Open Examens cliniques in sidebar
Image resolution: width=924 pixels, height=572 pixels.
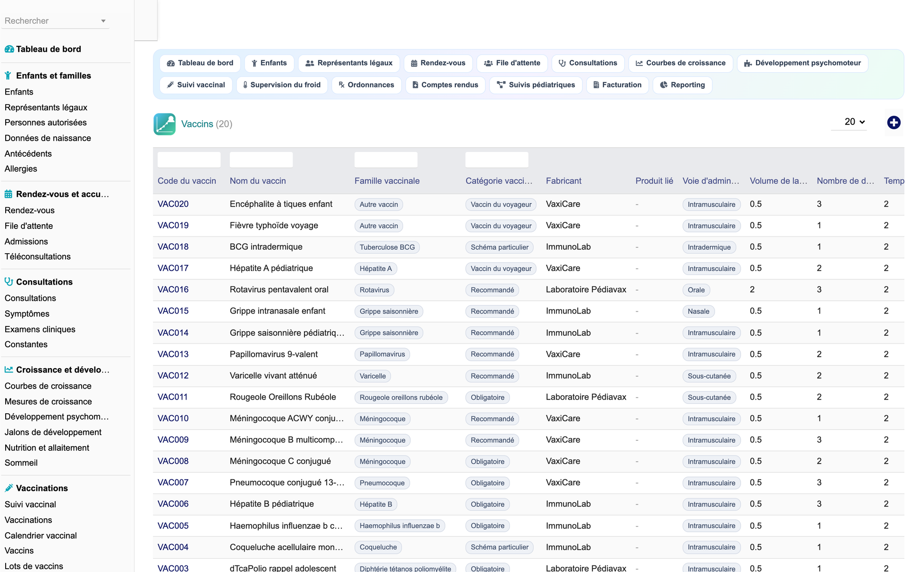(x=40, y=329)
